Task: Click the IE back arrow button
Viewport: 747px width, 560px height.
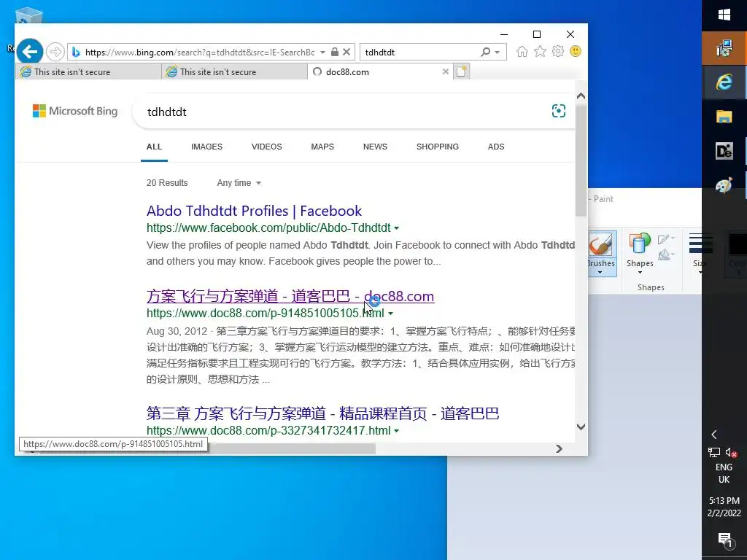Action: (x=29, y=52)
